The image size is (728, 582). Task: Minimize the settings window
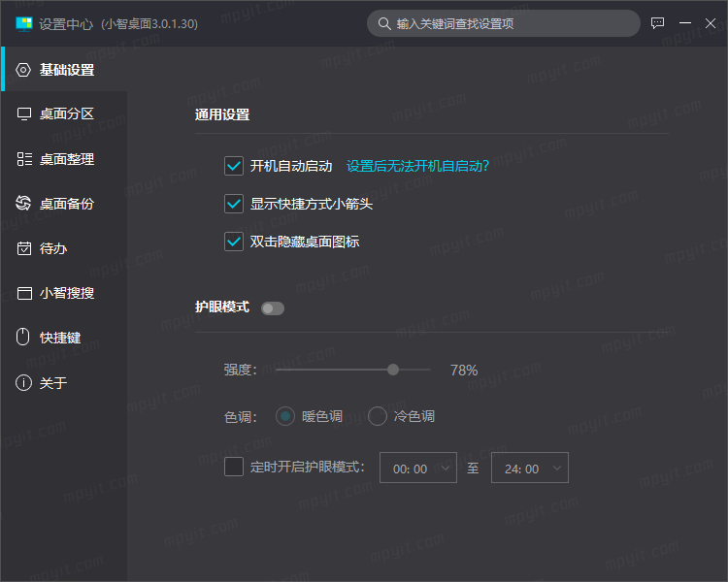pos(685,23)
